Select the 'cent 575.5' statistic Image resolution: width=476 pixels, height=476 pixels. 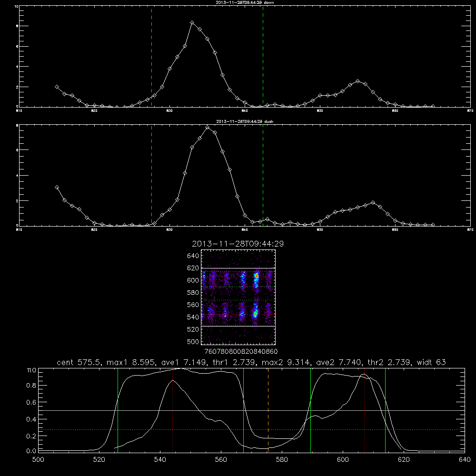coord(79,362)
